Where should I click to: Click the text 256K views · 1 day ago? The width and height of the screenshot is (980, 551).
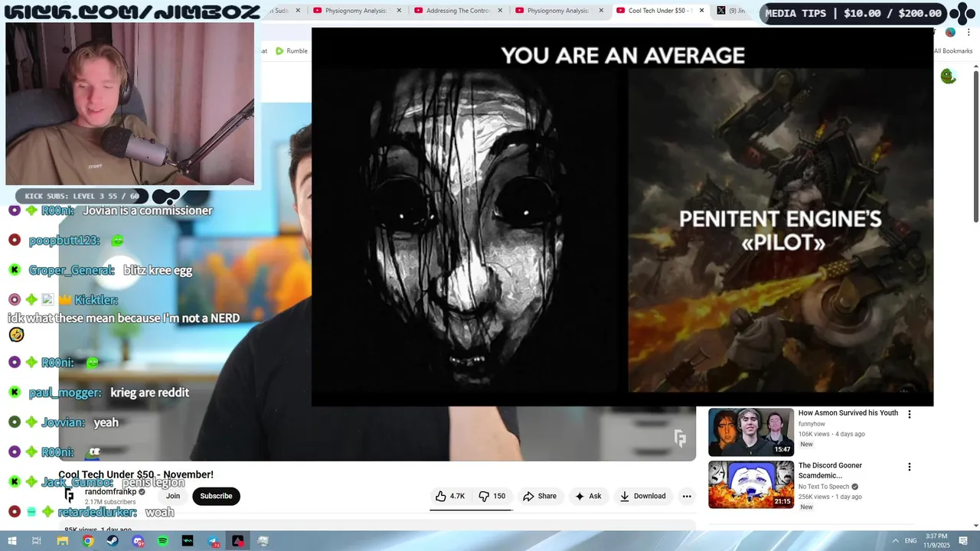(830, 497)
